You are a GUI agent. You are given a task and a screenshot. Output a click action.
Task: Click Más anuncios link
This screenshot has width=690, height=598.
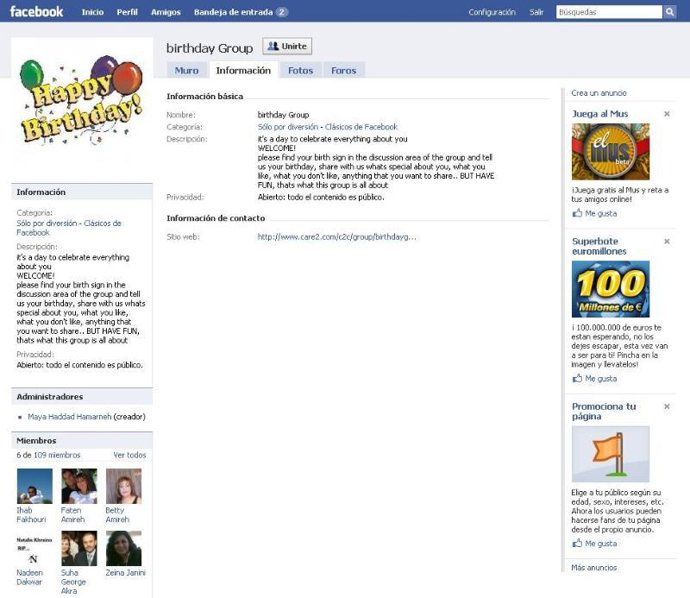pyautogui.click(x=594, y=568)
